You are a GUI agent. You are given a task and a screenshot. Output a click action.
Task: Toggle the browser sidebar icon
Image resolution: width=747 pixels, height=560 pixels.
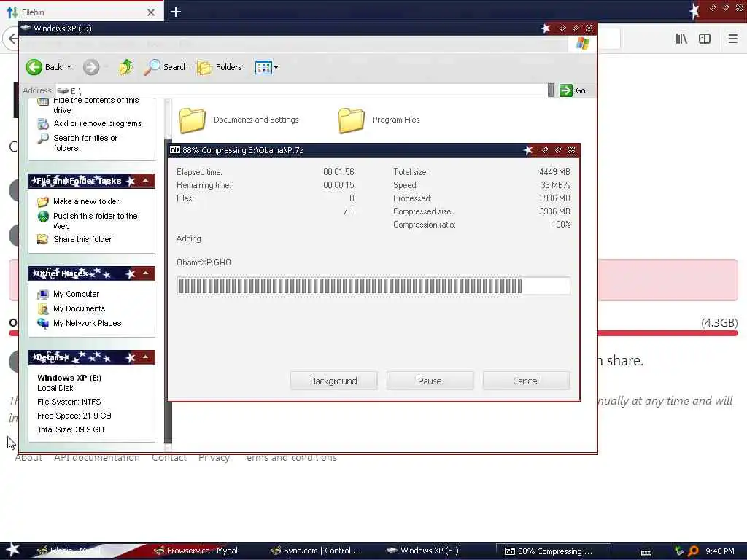[x=705, y=39]
